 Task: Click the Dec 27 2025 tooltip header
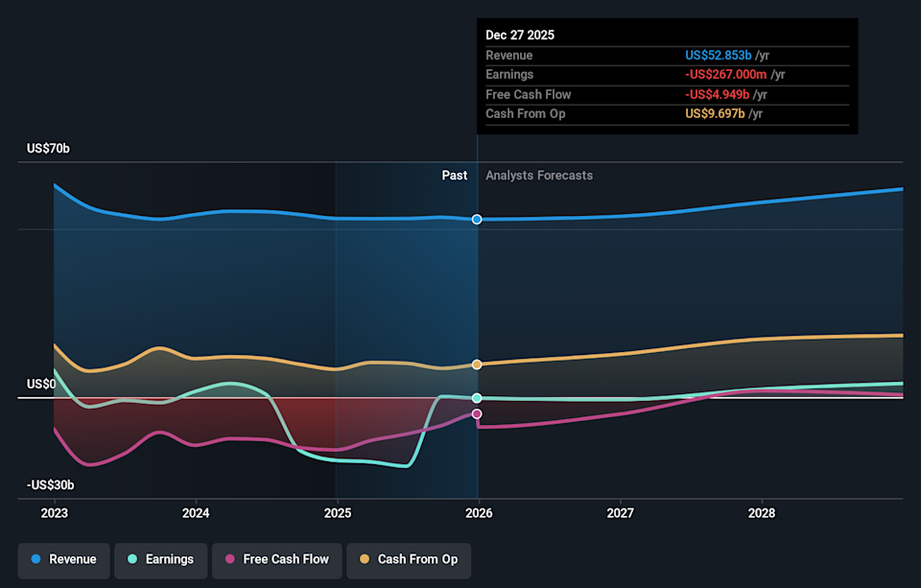[518, 35]
